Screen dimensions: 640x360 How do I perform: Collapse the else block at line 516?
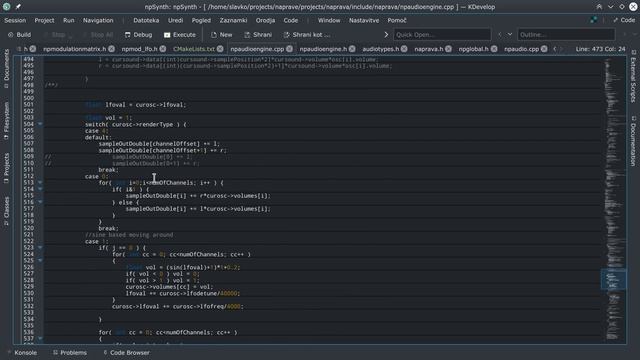coord(40,202)
